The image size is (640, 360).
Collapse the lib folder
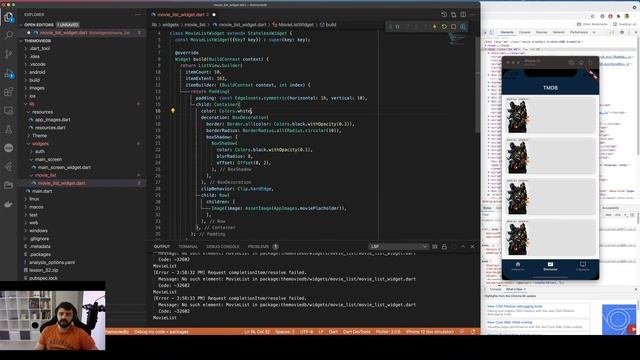[32, 104]
